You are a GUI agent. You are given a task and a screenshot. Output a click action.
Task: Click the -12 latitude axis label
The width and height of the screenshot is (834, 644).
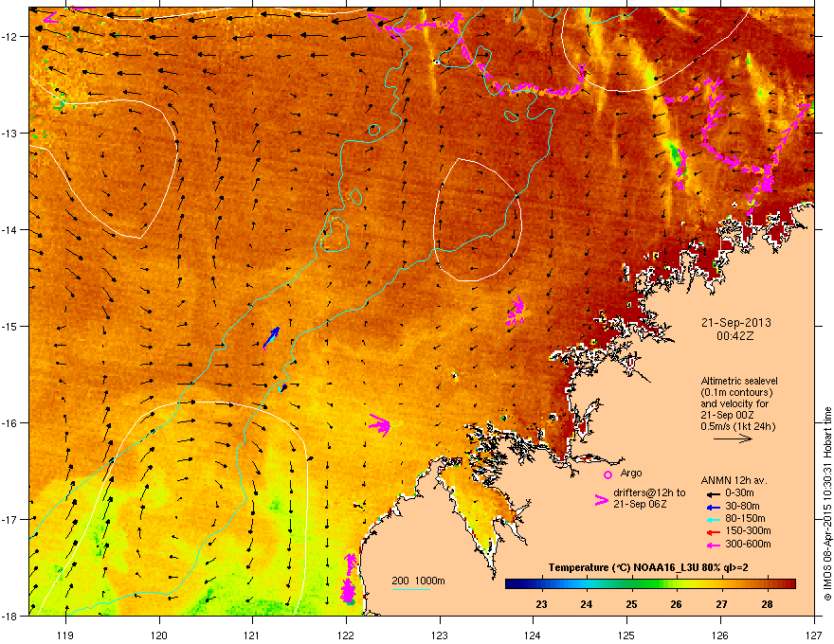click(9, 37)
